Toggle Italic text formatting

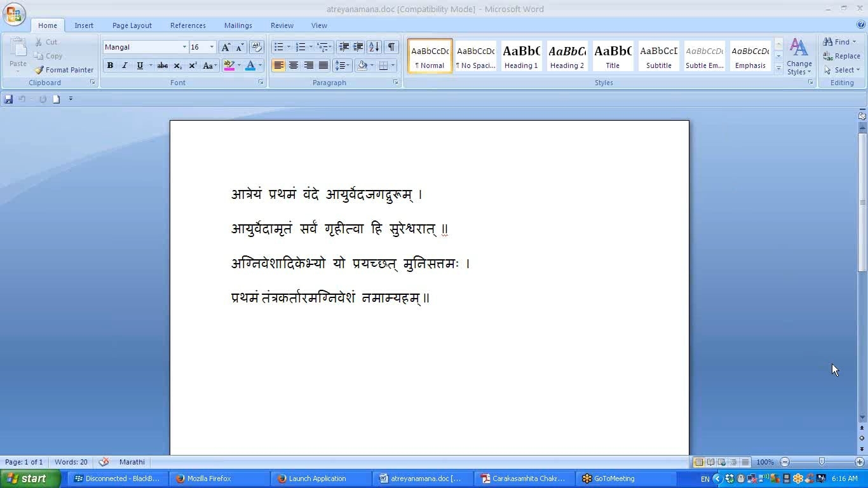tap(125, 65)
